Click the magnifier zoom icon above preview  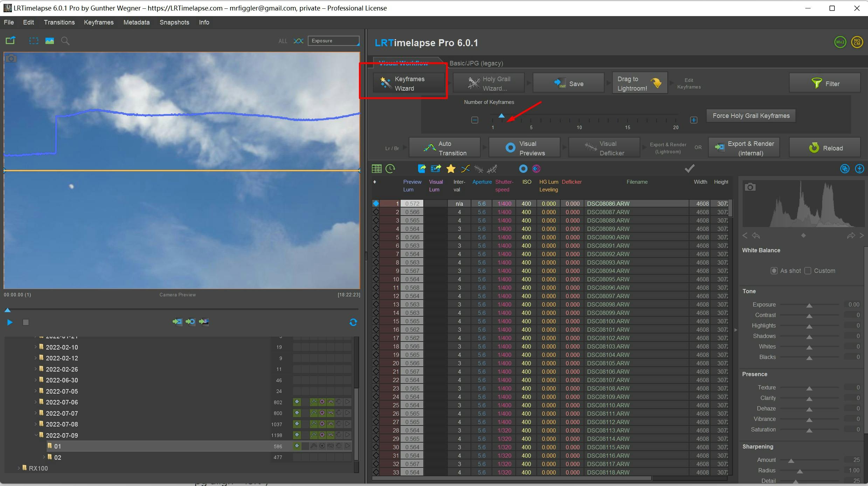65,41
